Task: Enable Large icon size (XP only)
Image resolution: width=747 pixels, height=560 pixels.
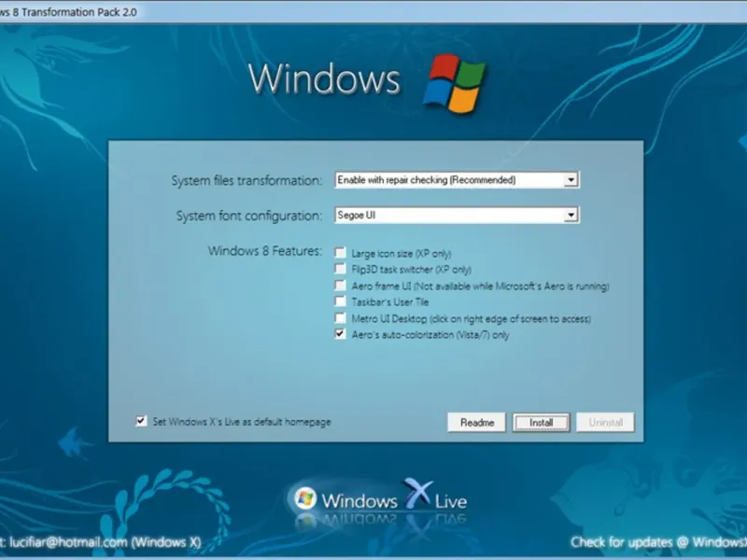Action: [340, 252]
